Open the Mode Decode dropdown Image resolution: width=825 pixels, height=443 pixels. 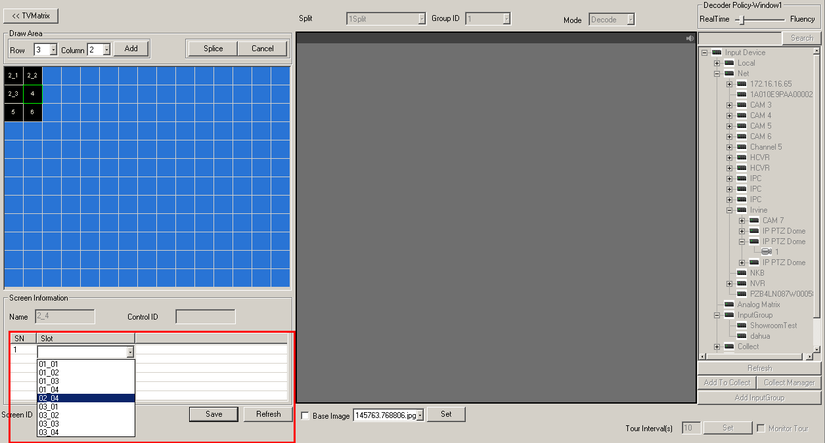pos(630,20)
